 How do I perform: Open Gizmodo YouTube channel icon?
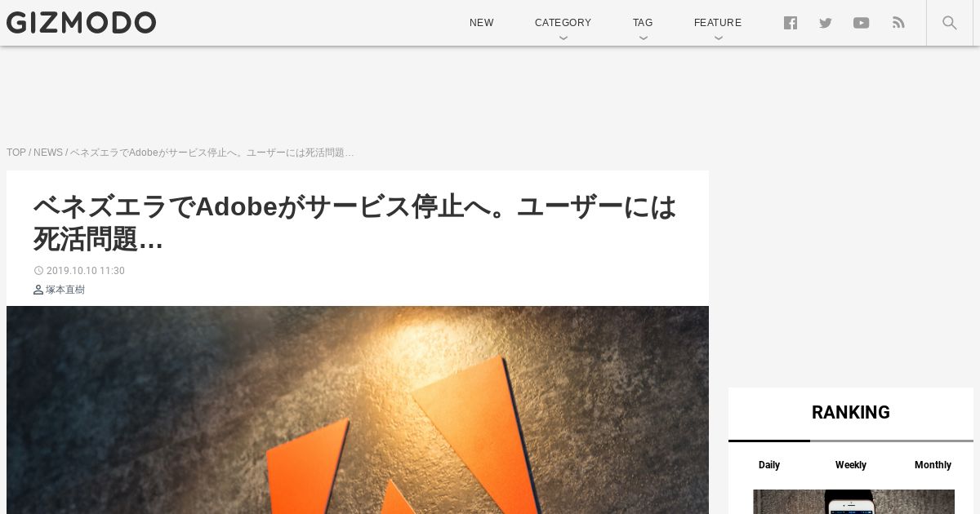tap(862, 23)
